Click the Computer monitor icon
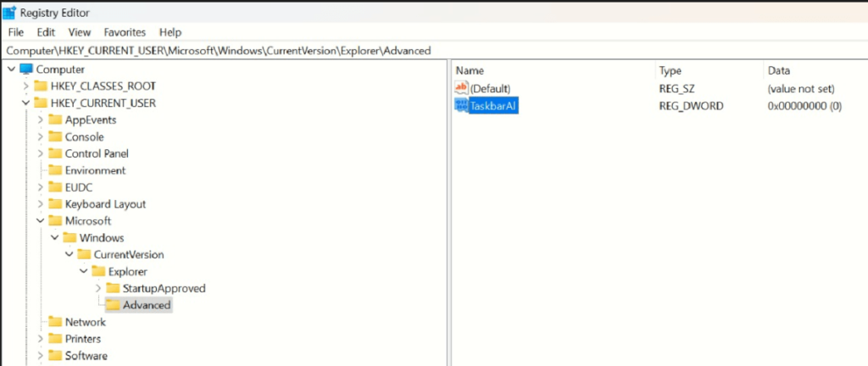 click(26, 69)
